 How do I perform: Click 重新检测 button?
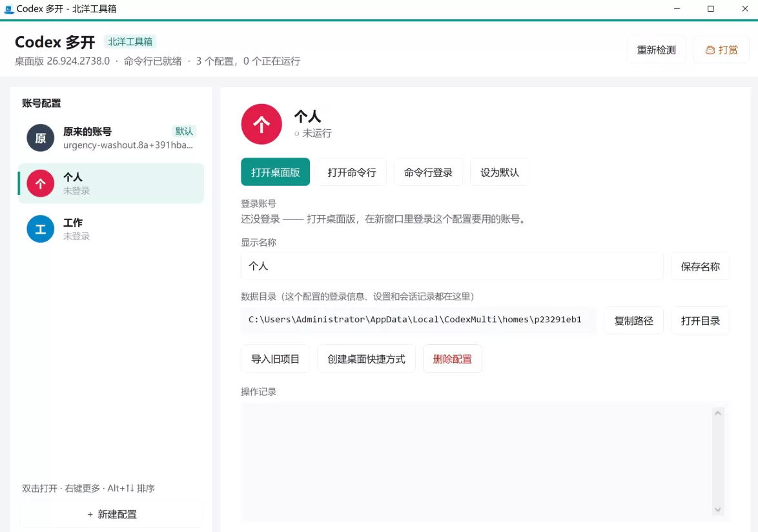[x=656, y=50]
